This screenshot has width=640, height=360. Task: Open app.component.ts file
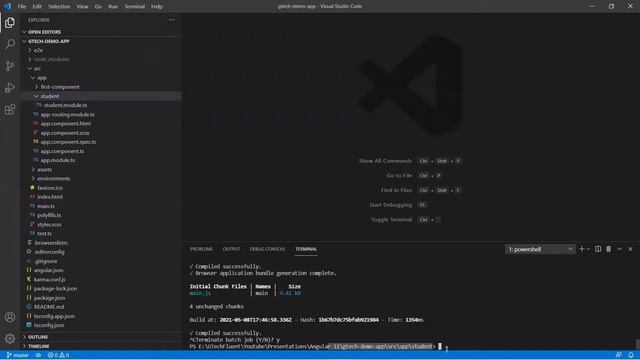[x=62, y=151]
